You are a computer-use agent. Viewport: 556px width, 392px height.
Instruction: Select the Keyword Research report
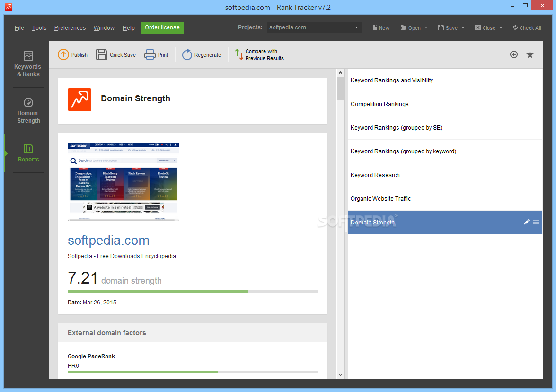pos(445,175)
